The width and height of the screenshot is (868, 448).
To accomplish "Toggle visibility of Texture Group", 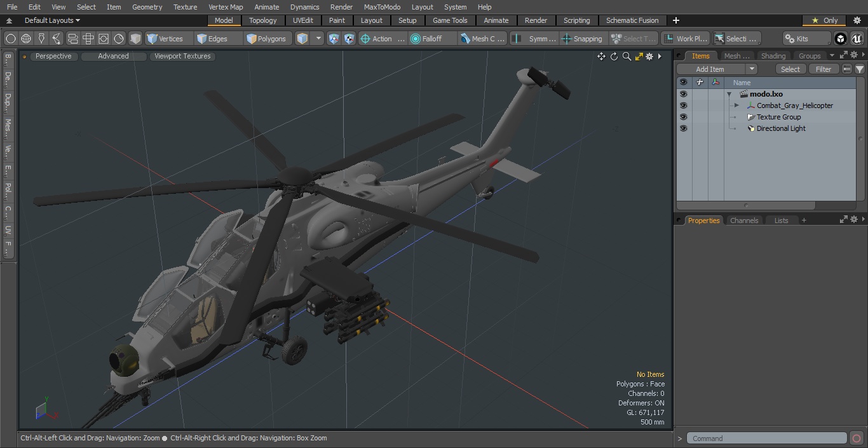I will pos(683,117).
